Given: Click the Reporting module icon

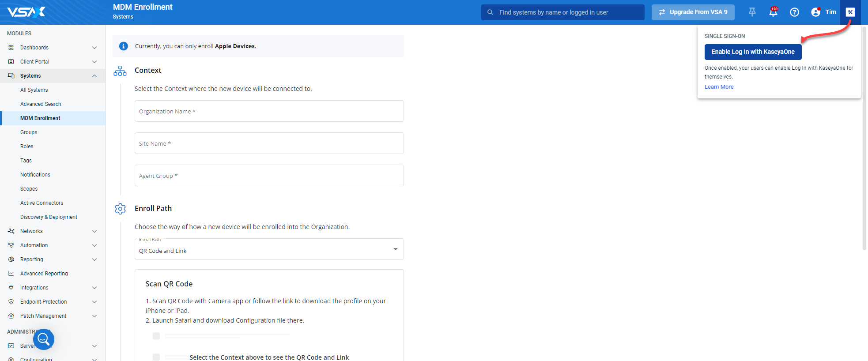Looking at the screenshot, I should coord(11,259).
